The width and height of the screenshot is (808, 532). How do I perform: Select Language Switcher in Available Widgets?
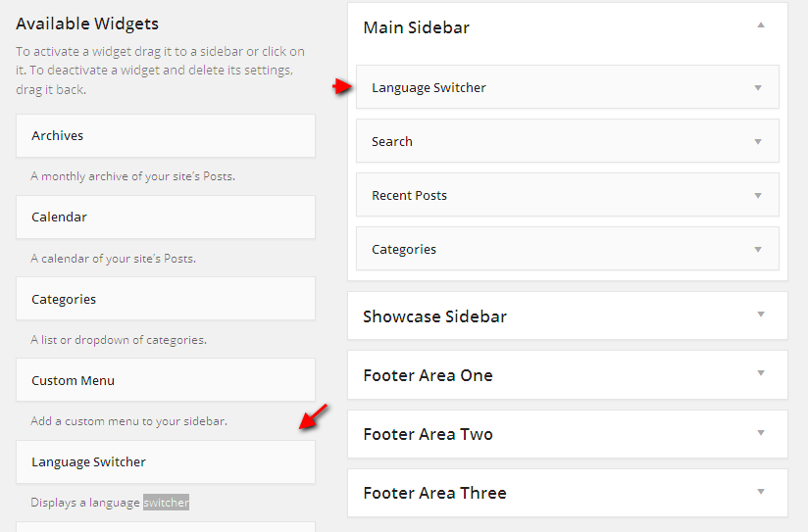[x=166, y=462]
